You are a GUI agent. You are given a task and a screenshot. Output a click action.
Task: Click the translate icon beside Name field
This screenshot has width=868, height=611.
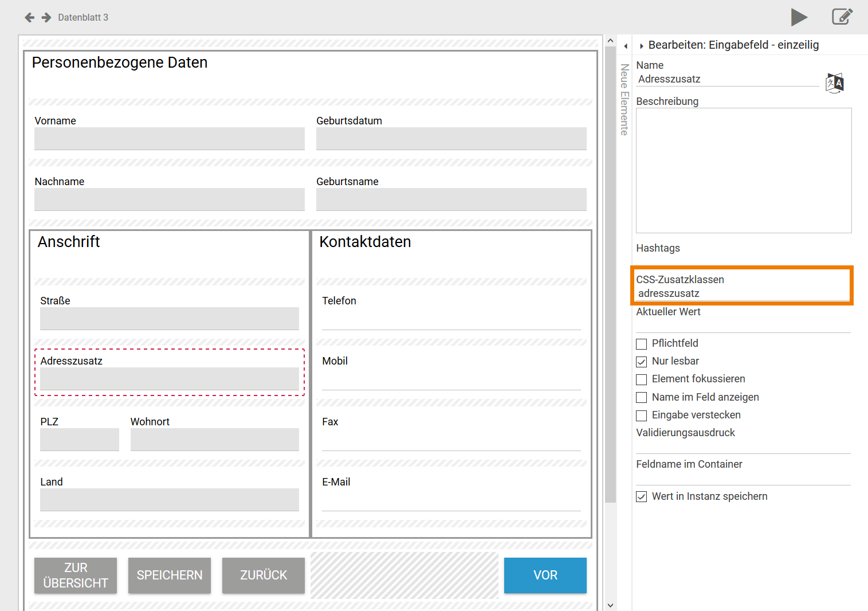834,83
